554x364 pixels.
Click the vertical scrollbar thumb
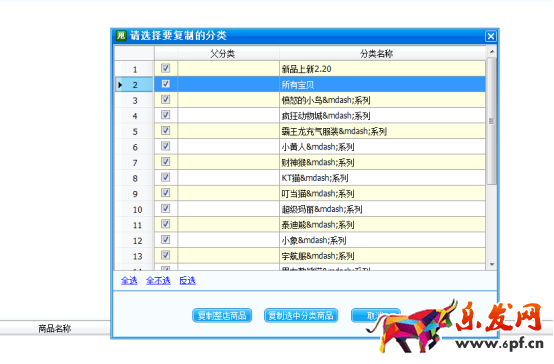[491, 121]
